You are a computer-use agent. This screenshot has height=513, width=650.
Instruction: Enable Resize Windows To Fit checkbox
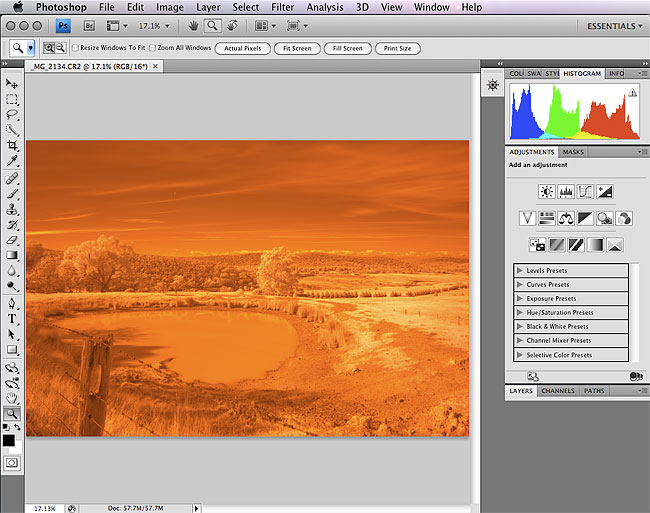tap(76, 48)
